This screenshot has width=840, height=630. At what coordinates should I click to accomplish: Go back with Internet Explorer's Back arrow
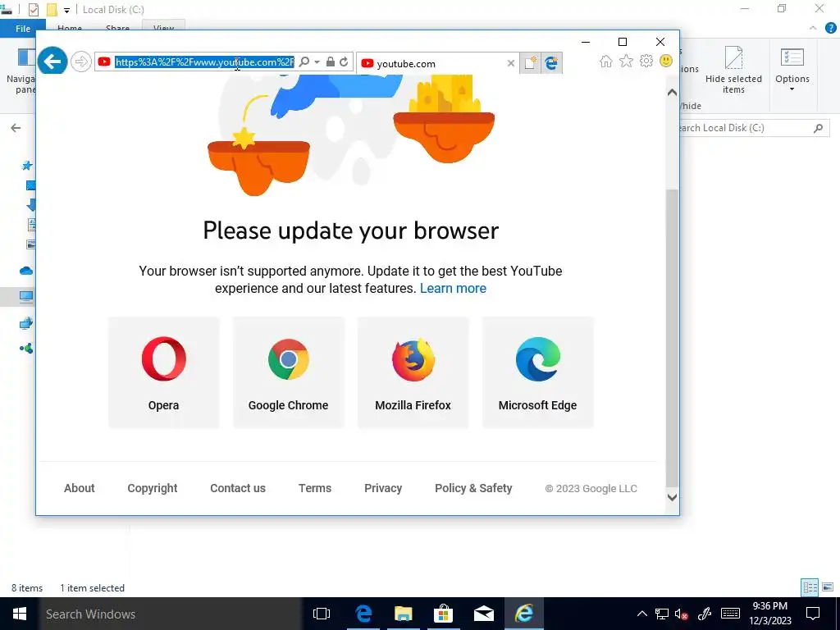[x=52, y=62]
